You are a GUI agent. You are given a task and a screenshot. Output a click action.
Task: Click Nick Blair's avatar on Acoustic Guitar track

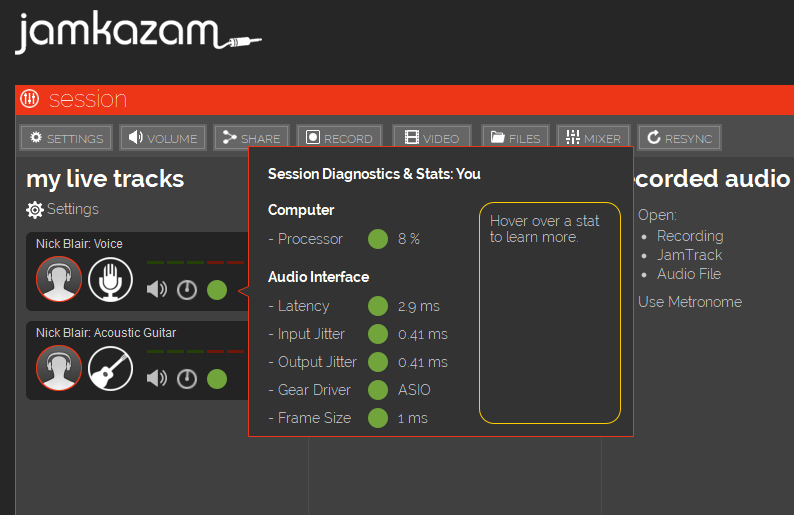[x=59, y=368]
